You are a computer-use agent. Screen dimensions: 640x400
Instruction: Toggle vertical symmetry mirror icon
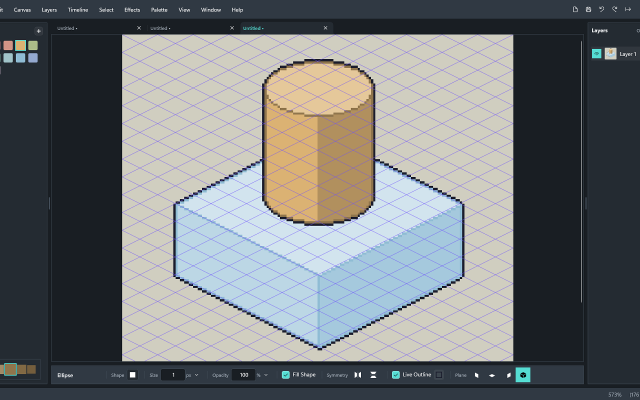click(x=373, y=375)
